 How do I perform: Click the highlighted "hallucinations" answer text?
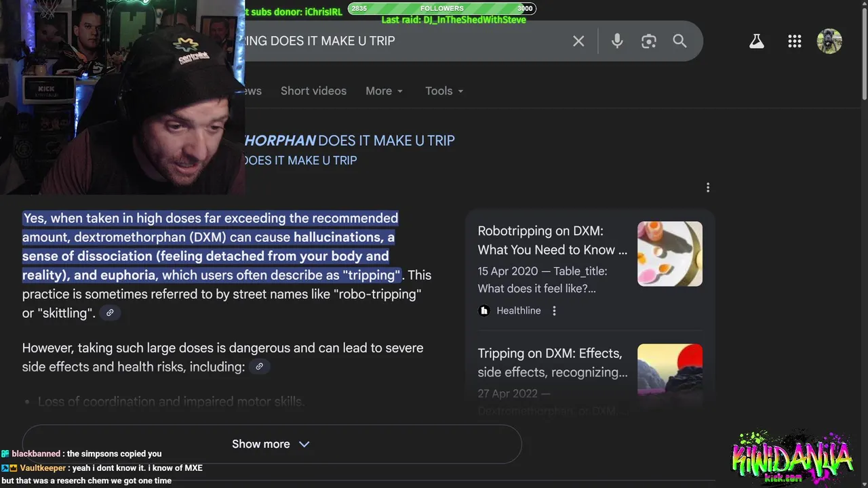(337, 237)
